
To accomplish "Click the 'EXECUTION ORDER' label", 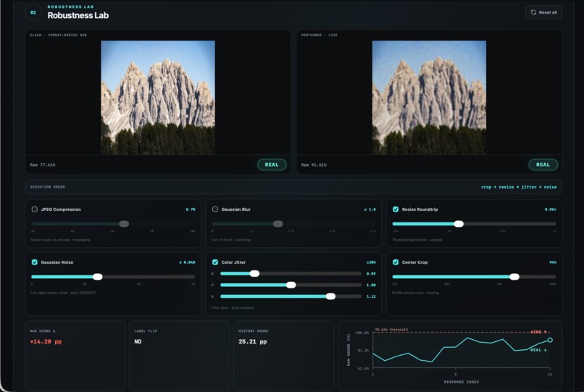I will 48,187.
